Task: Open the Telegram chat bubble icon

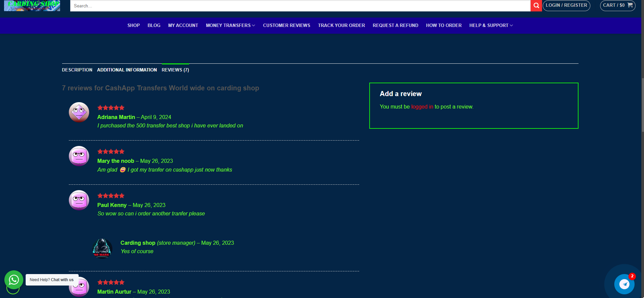Action: coord(624,284)
